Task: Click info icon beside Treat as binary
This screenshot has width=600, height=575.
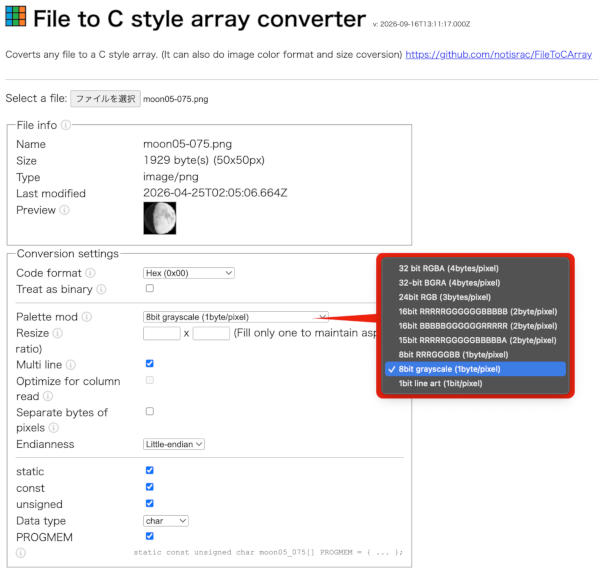Action: click(x=101, y=290)
